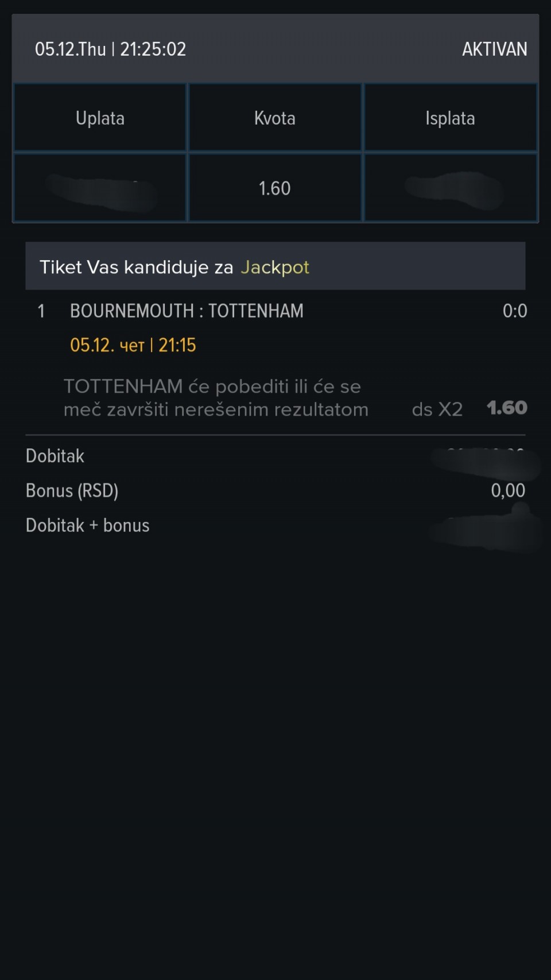Click the Bonus (RSD) label
The width and height of the screenshot is (551, 980).
click(72, 491)
